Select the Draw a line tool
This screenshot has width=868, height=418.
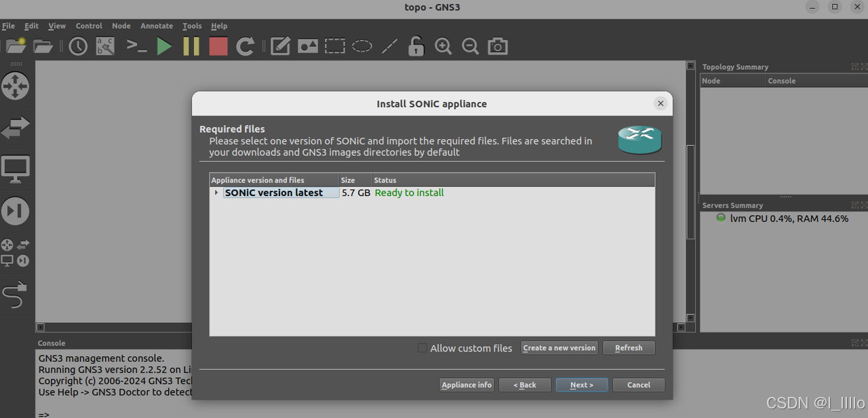[389, 46]
